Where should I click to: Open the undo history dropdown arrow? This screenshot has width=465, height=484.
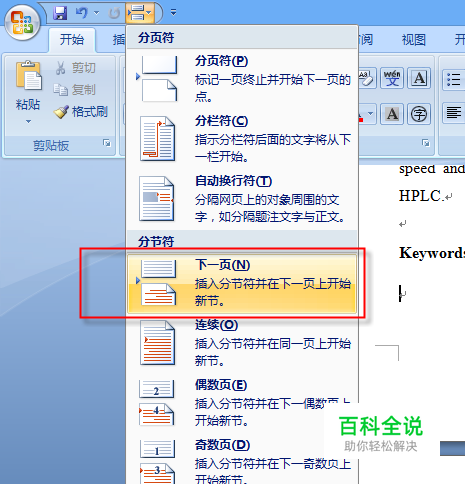pos(97,13)
